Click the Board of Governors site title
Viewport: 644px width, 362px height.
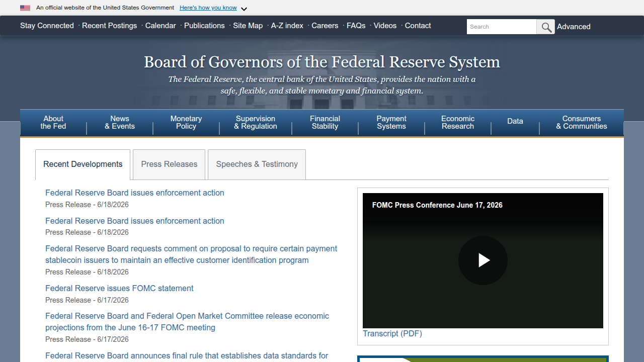[322, 62]
